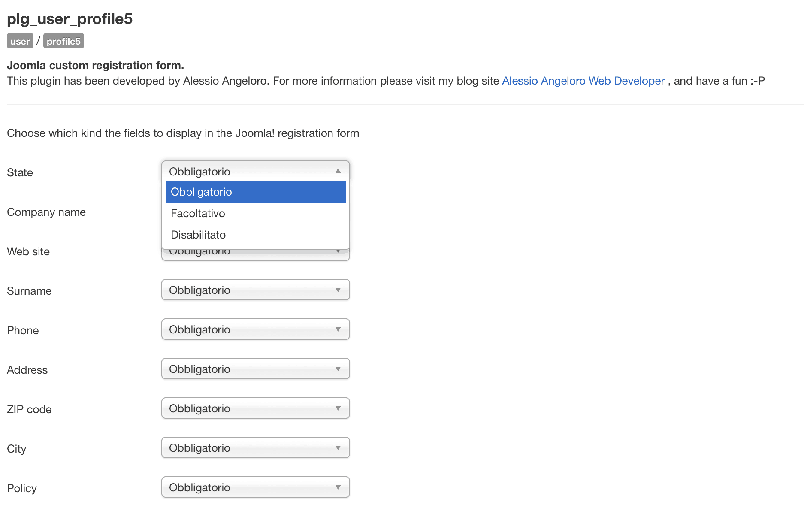Click the Policy dropdown arrow icon
This screenshot has width=804, height=532.
coord(338,487)
